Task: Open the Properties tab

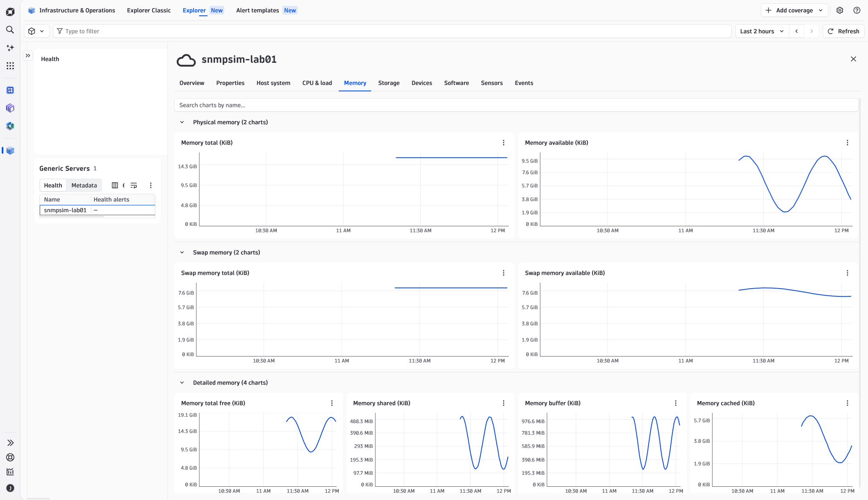Action: (230, 83)
